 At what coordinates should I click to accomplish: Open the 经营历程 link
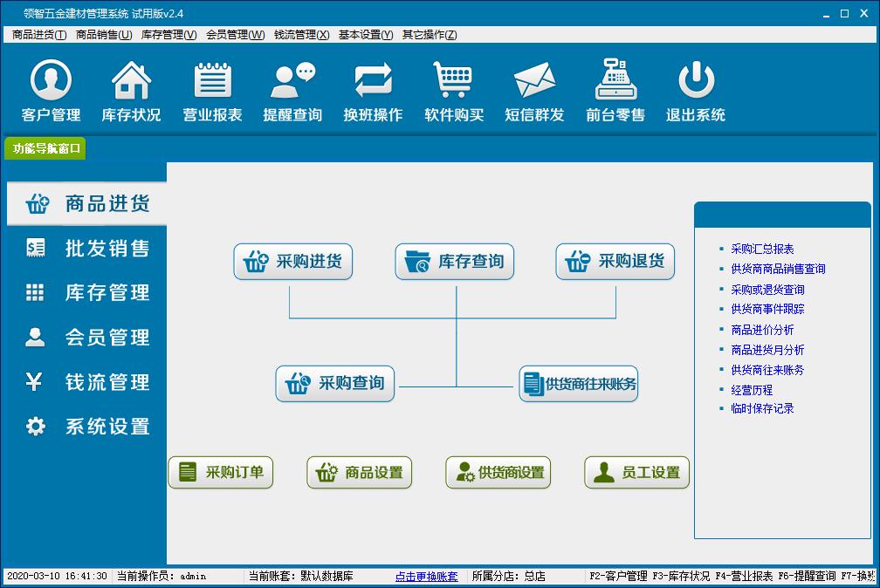click(x=752, y=390)
